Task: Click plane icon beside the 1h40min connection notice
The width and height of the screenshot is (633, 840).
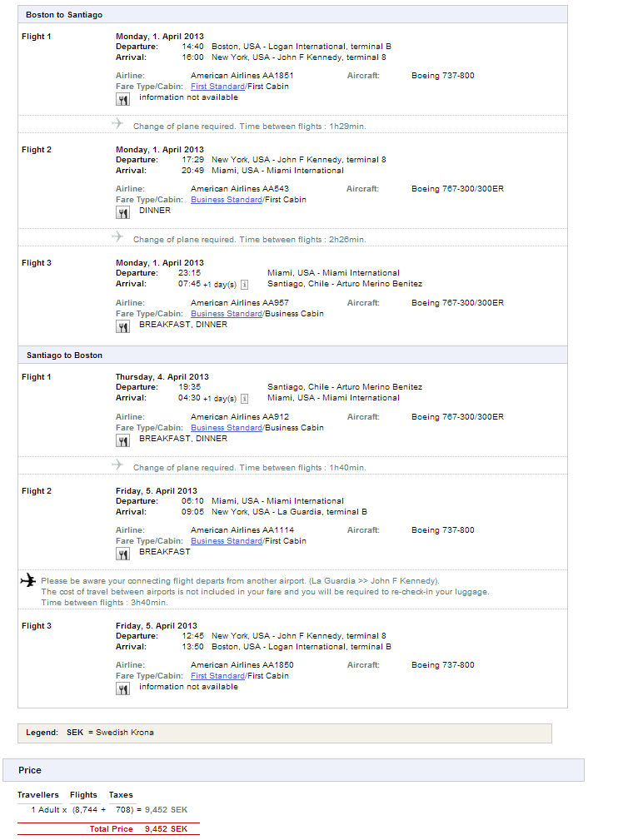Action: point(117,465)
